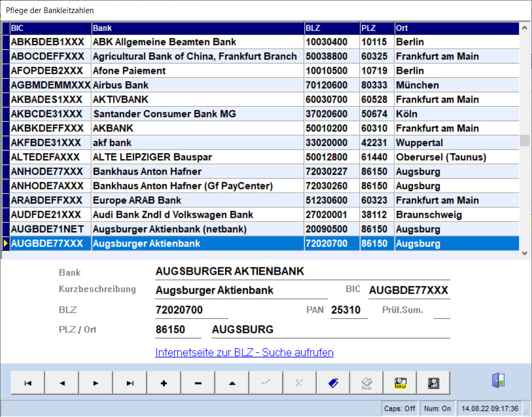Go to the next record

click(96, 383)
